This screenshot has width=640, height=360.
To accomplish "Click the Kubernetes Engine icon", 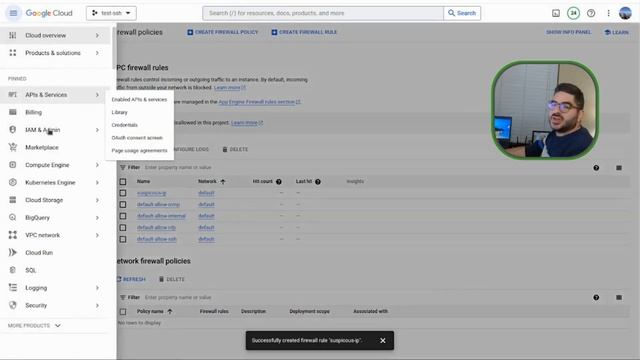I will click(13, 182).
